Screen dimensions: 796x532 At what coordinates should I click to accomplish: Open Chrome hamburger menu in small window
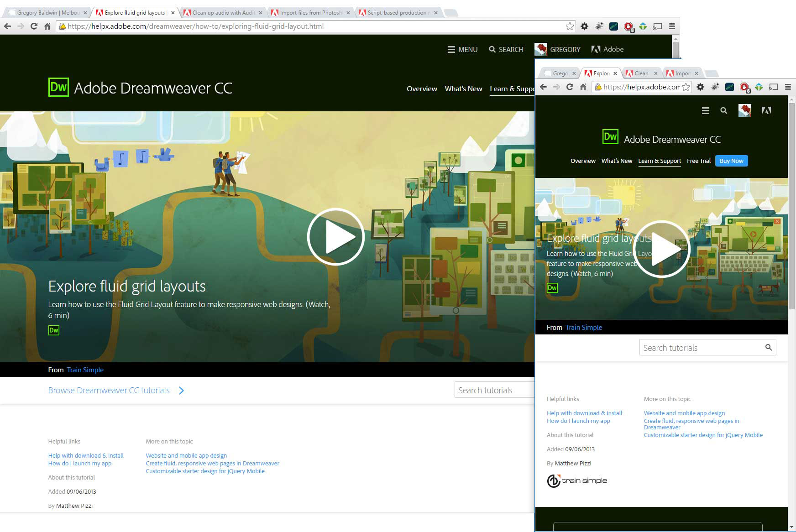tap(788, 87)
